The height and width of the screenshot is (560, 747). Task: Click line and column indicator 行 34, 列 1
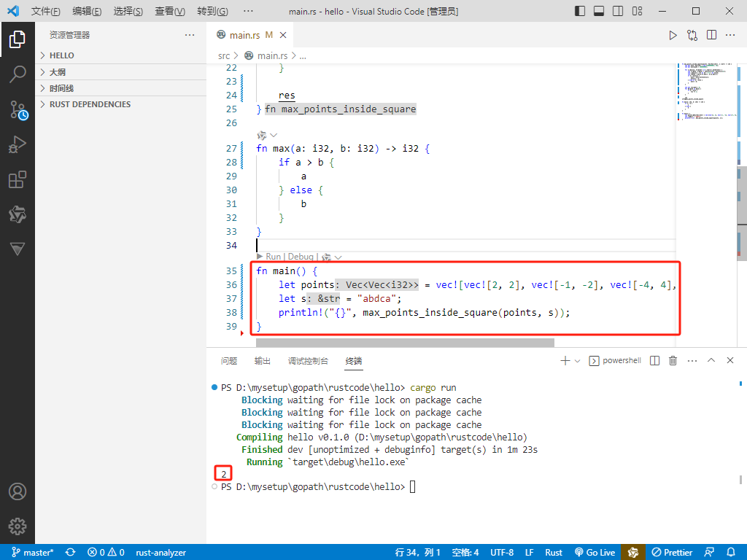click(x=418, y=553)
